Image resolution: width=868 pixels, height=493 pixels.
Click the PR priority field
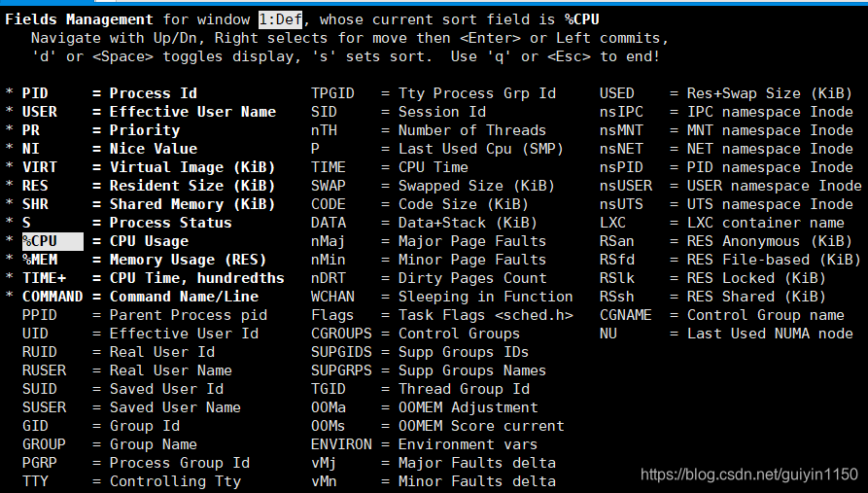click(x=31, y=130)
